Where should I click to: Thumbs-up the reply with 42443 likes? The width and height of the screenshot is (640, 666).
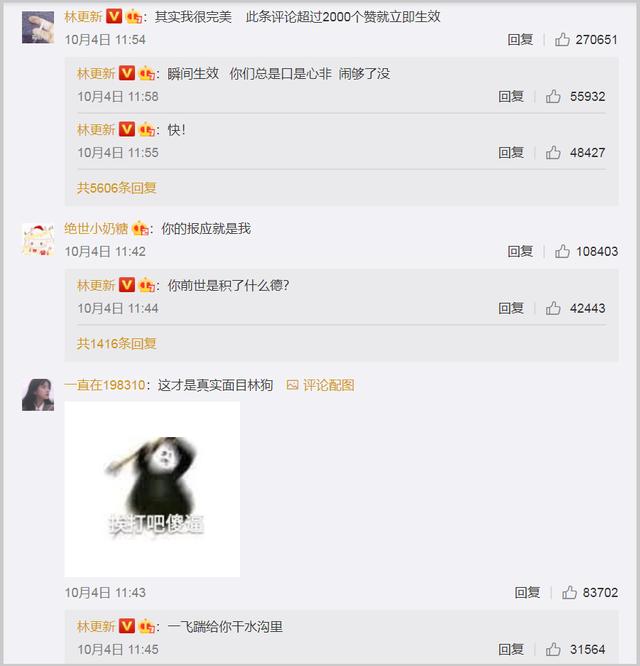point(553,308)
